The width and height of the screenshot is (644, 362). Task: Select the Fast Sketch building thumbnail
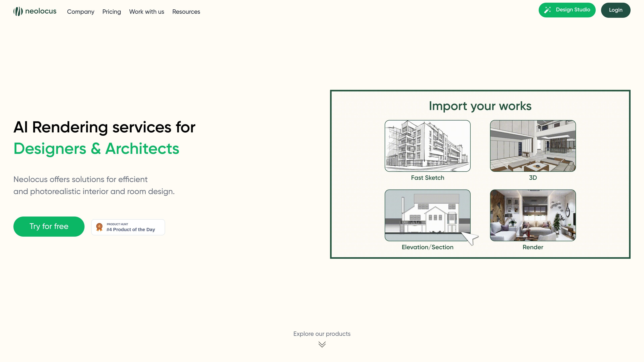coord(427,146)
